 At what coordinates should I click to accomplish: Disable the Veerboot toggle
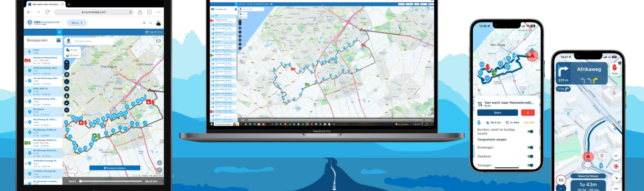(530, 156)
